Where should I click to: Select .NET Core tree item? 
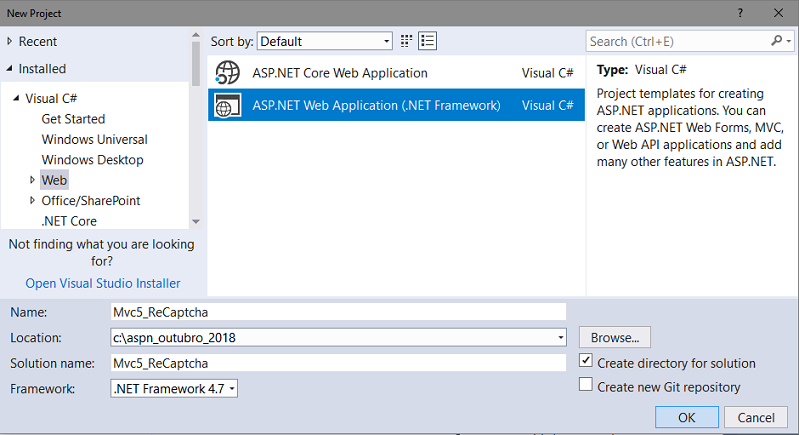click(69, 221)
